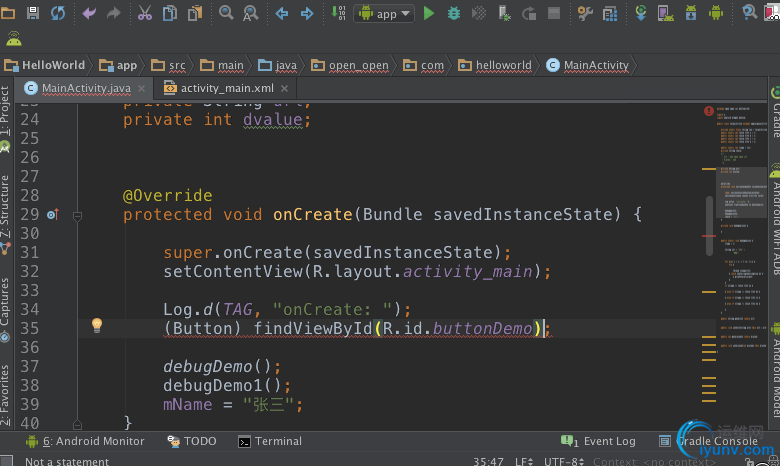The image size is (780, 466).
Task: Click the Wi-Fi ADB Android icon
Action: click(13, 38)
